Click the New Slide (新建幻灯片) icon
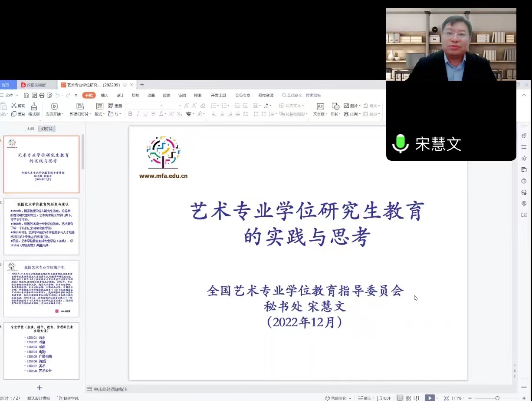Screen dimensions: 532x401 (80, 106)
